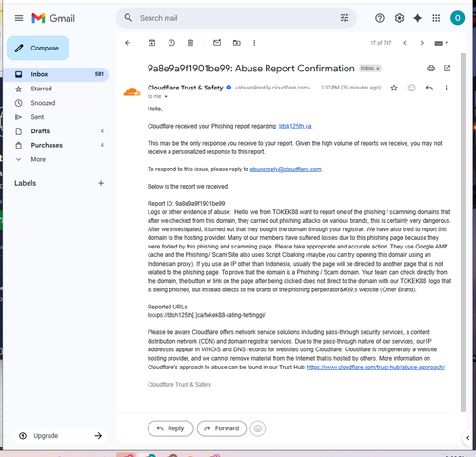Open the search options filter icon
The width and height of the screenshot is (476, 457).
tap(345, 18)
